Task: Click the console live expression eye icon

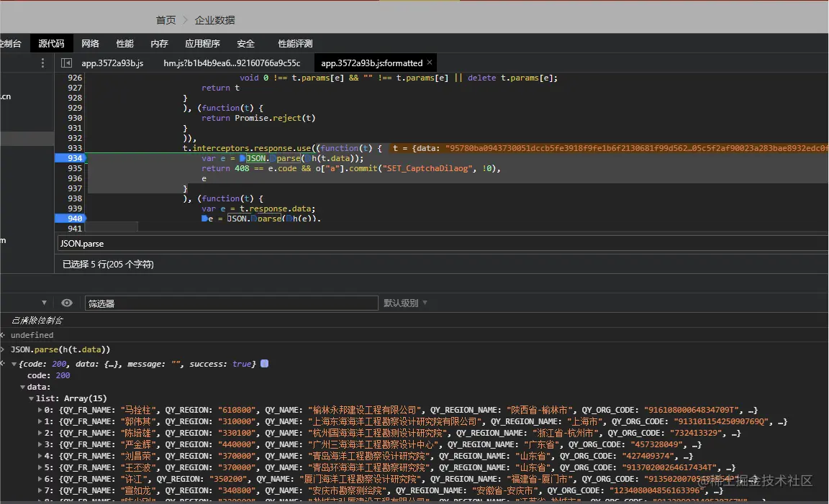Action: pyautogui.click(x=67, y=303)
